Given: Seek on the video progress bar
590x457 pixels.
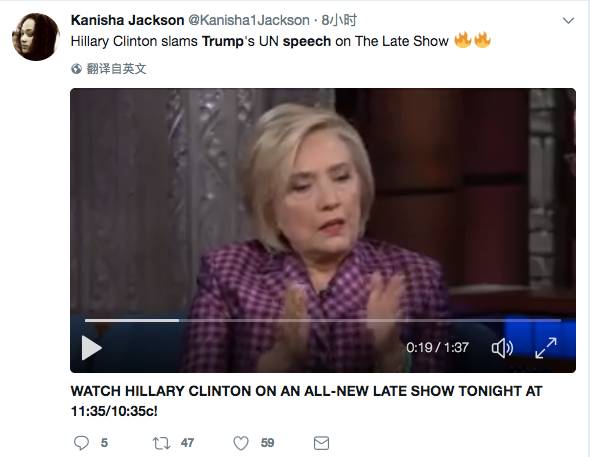Looking at the screenshot, I should [x=323, y=320].
